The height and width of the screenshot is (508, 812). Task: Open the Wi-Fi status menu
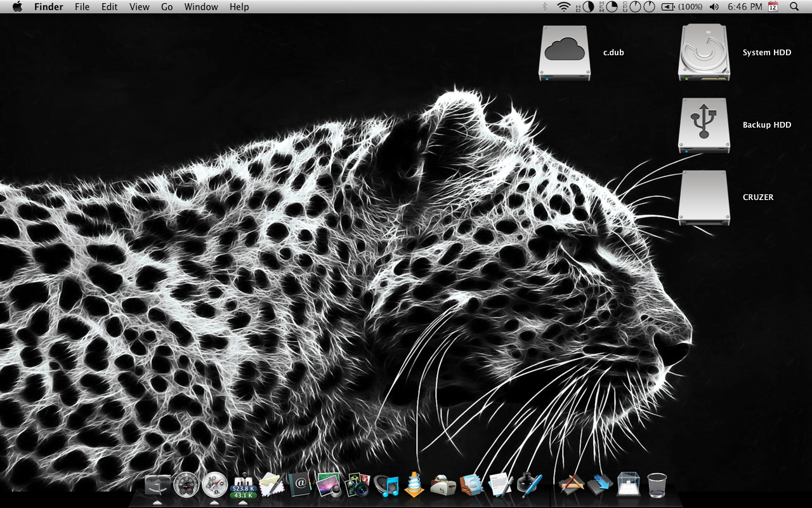point(563,7)
